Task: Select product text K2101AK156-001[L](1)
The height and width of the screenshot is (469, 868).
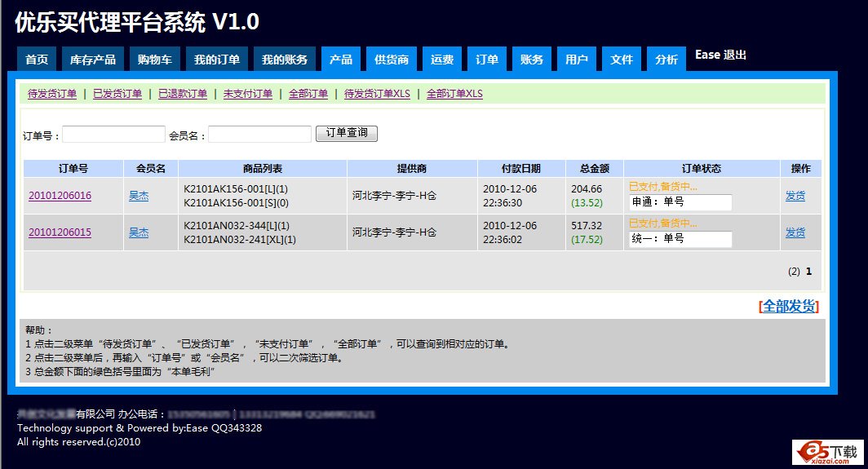Action: (236, 188)
